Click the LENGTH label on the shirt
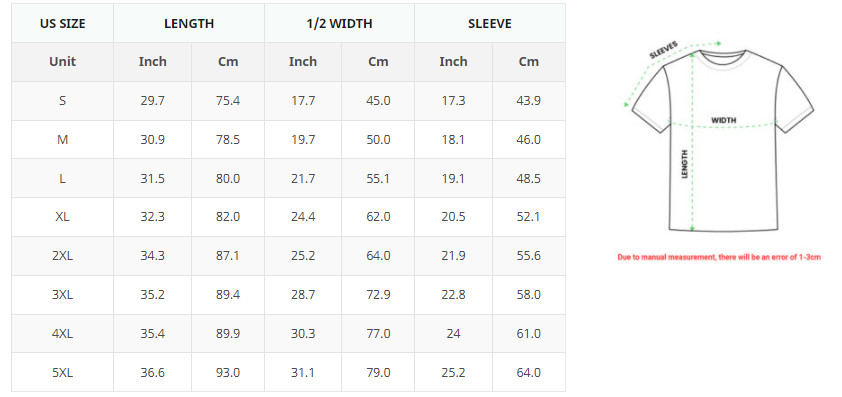 [685, 164]
